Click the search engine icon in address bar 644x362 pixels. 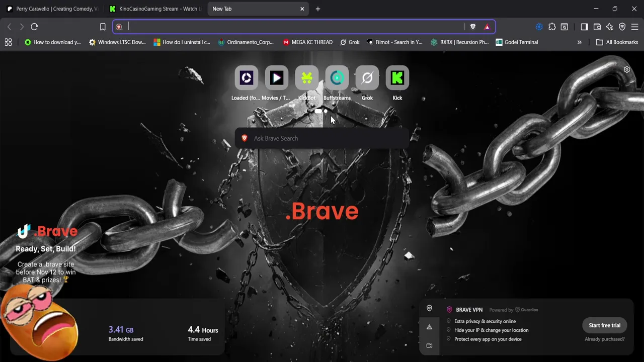[x=119, y=27]
